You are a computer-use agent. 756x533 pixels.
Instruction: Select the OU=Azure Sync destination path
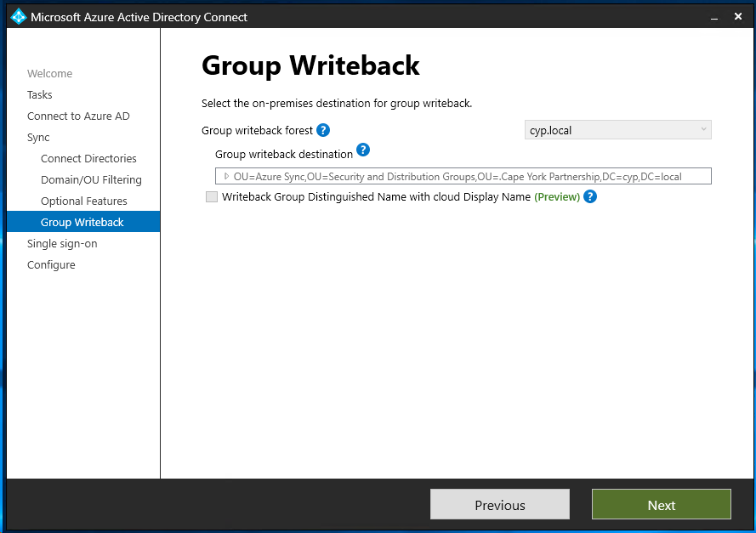(x=458, y=176)
